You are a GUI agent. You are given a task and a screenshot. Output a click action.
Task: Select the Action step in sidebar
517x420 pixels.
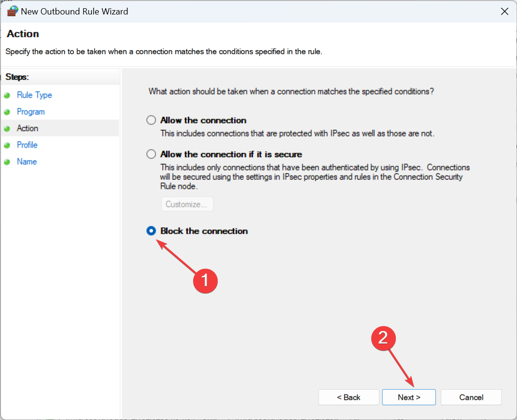point(28,128)
